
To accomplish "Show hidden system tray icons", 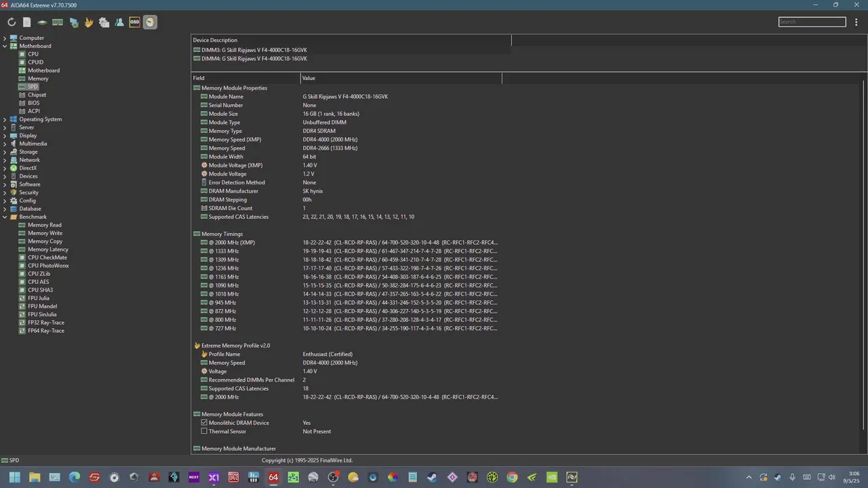I will tap(749, 477).
